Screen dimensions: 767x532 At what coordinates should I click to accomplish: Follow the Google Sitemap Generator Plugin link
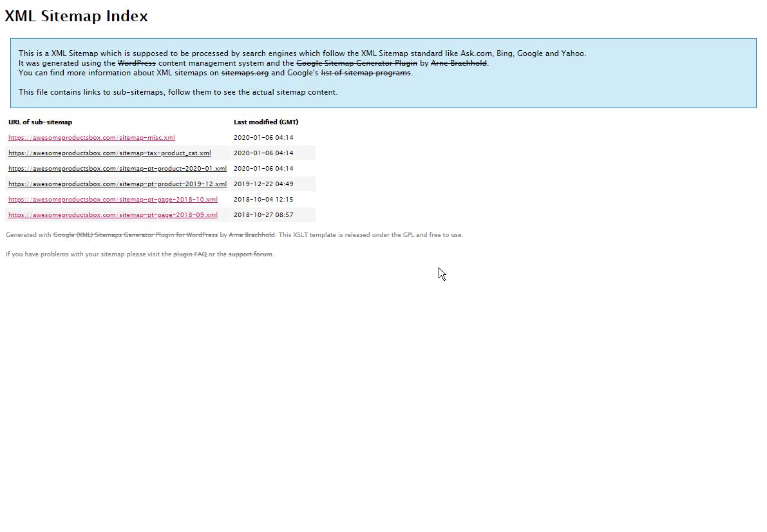tap(357, 63)
